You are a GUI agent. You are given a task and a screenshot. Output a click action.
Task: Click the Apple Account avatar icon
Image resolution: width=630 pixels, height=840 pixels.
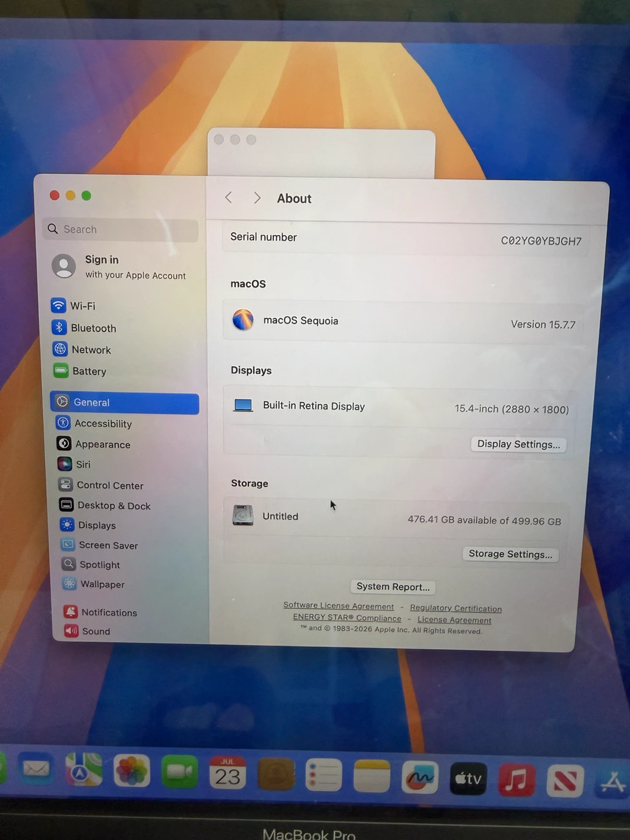point(64,266)
